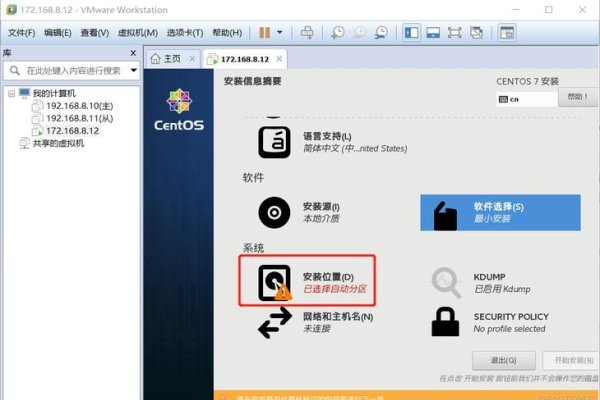
Task: Select VM 172.168.8.12 in library
Action: (x=72, y=131)
